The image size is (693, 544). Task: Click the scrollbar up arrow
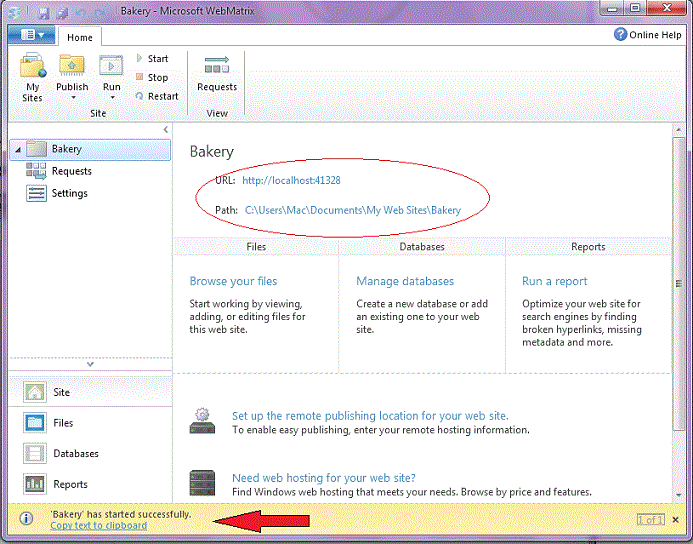click(x=678, y=130)
